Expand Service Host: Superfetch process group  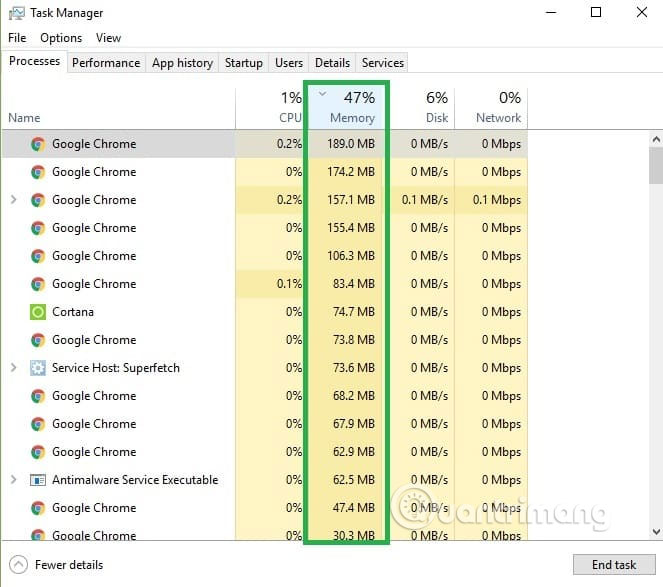[14, 368]
